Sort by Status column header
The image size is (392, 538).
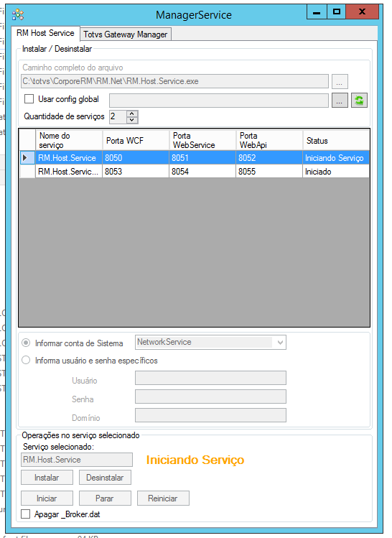[x=336, y=140]
